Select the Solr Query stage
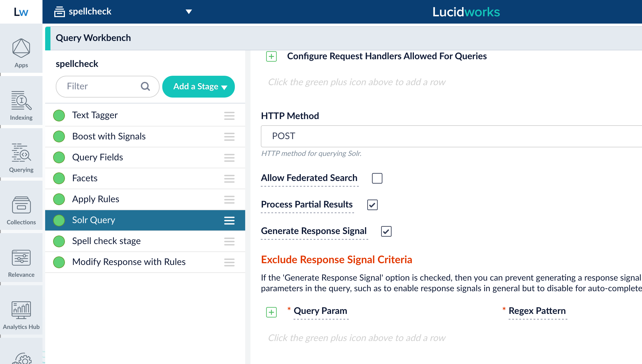 click(145, 220)
